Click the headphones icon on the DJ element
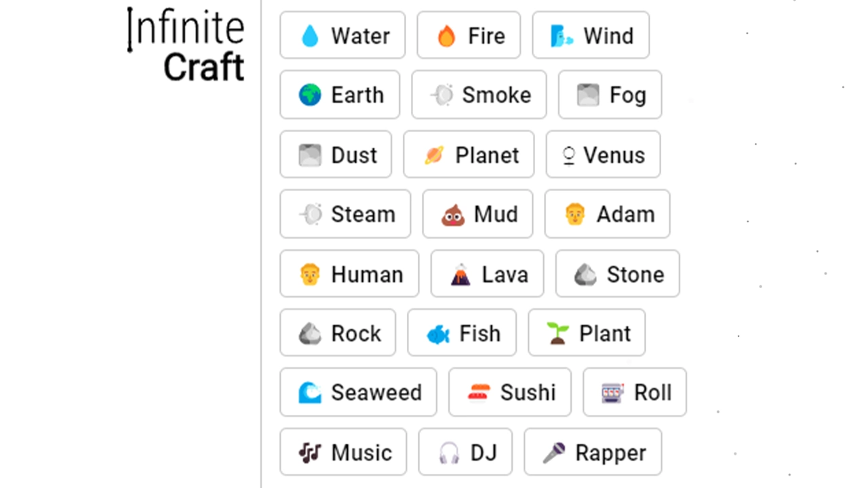Screen dimensions: 868x488 pyautogui.click(x=450, y=451)
